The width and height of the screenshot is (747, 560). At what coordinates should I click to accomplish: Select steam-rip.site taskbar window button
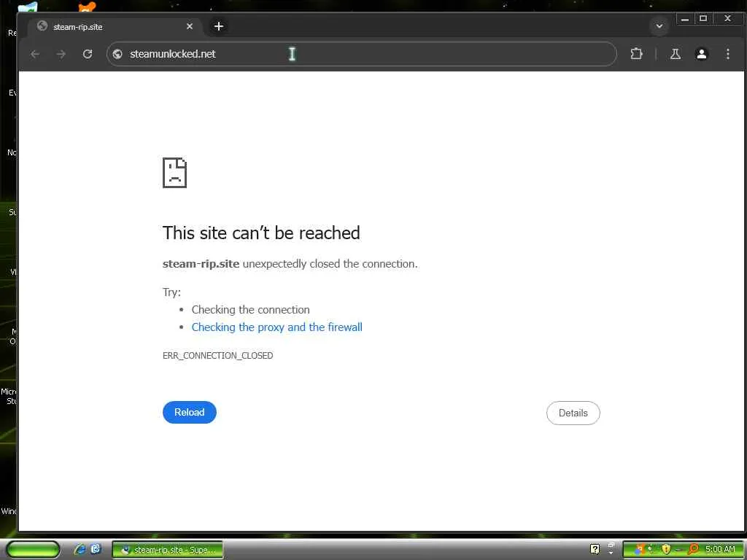168,550
